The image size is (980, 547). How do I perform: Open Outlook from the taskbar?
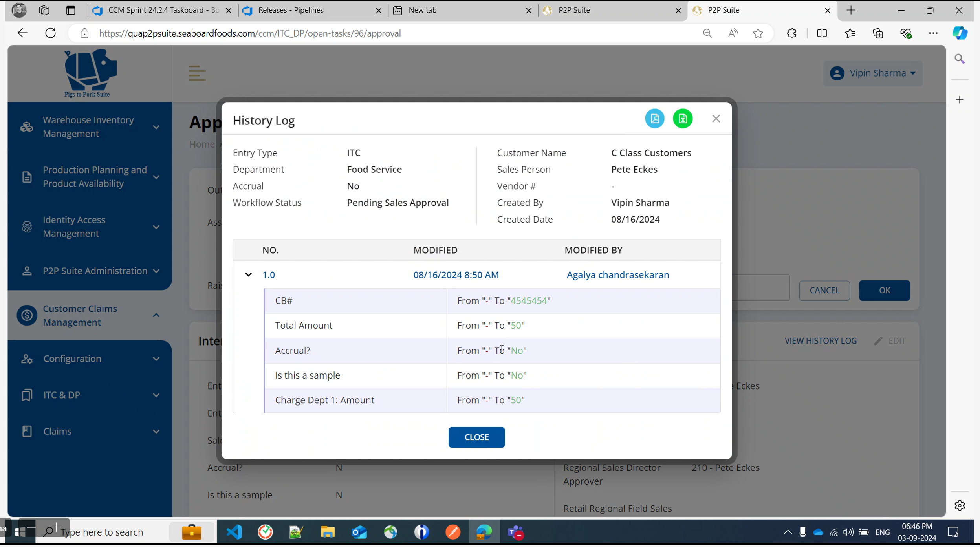pos(359,532)
